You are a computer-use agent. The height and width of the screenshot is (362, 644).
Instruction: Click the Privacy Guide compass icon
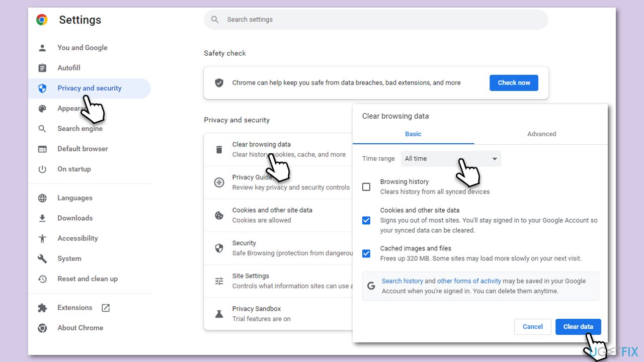pos(219,183)
